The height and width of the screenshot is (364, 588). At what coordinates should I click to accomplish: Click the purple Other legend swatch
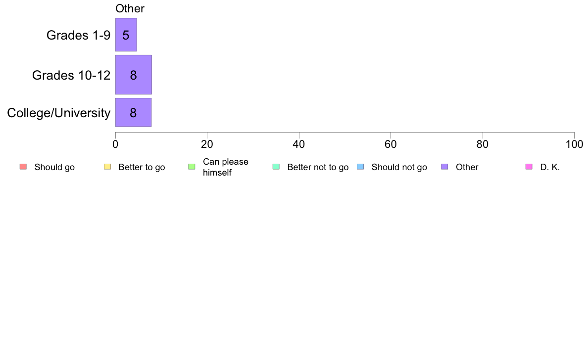(444, 167)
